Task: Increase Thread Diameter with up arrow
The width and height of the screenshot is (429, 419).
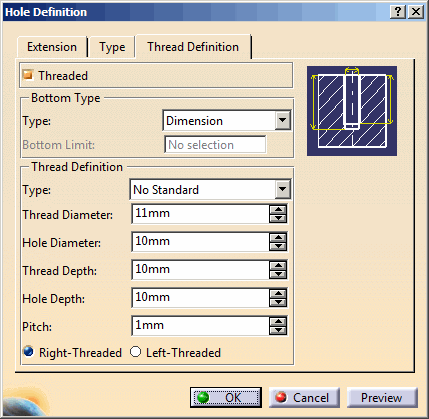Action: pyautogui.click(x=278, y=210)
